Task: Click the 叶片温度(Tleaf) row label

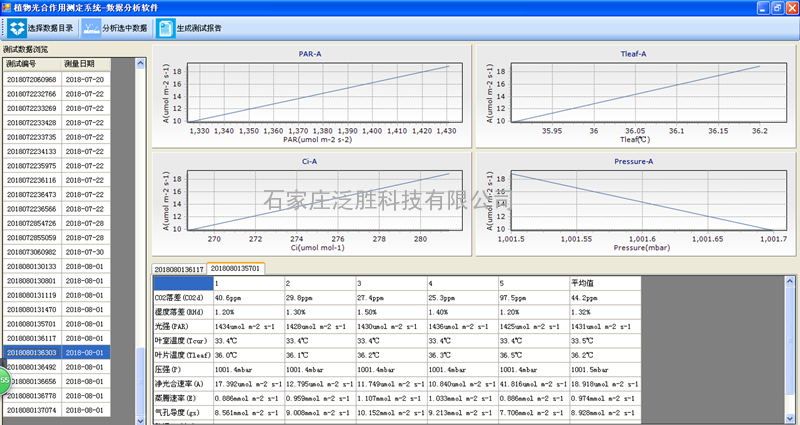Action: coord(183,355)
